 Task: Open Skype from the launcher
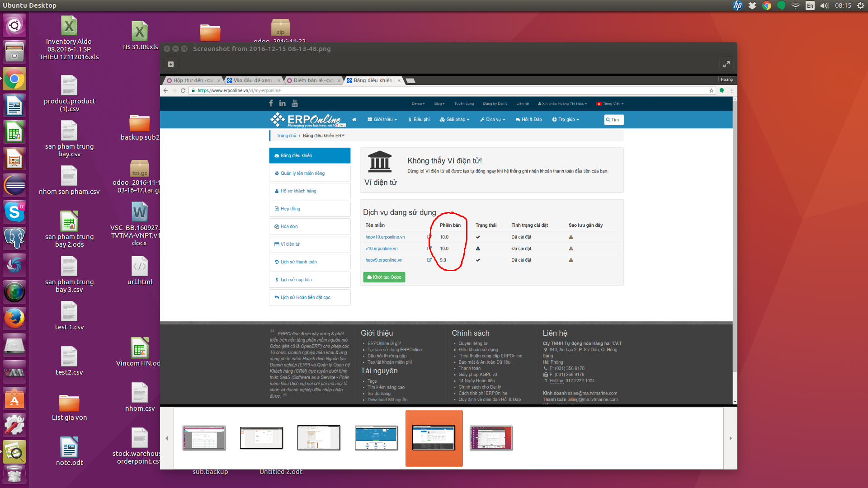click(x=14, y=212)
